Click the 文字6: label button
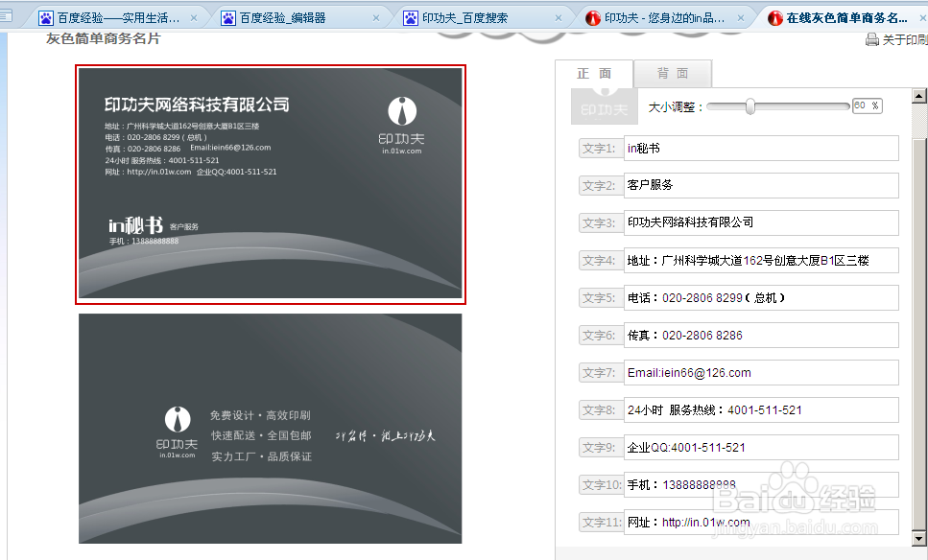Screen dimensions: 928x560 pyautogui.click(x=601, y=336)
